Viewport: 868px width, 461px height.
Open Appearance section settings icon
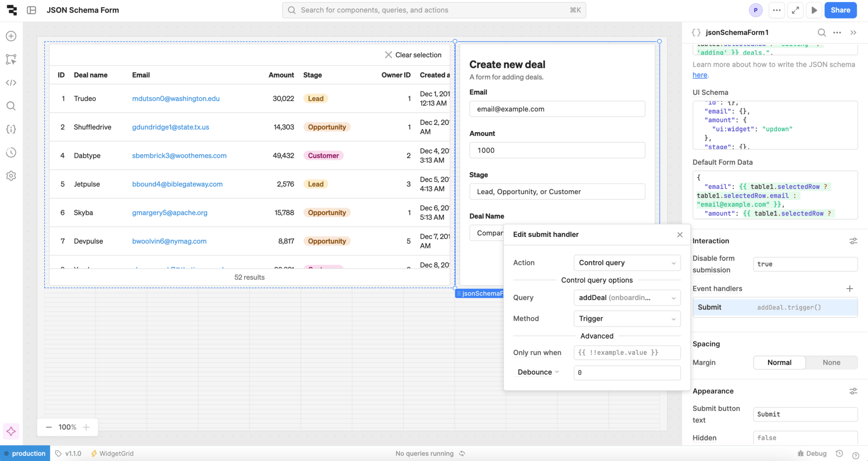coord(853,391)
